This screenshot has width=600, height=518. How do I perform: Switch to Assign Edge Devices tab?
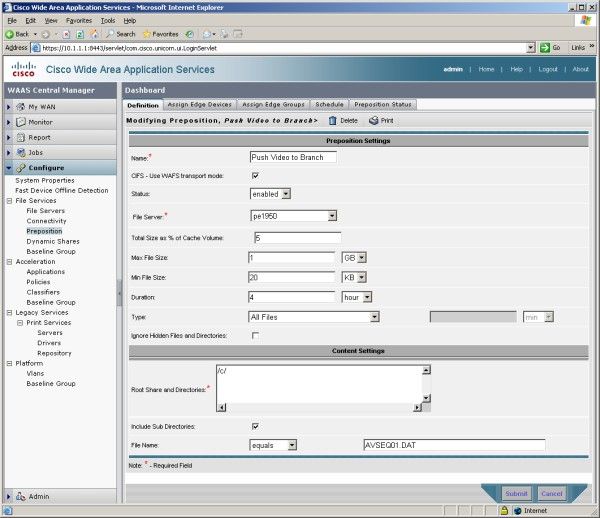pyautogui.click(x=200, y=104)
